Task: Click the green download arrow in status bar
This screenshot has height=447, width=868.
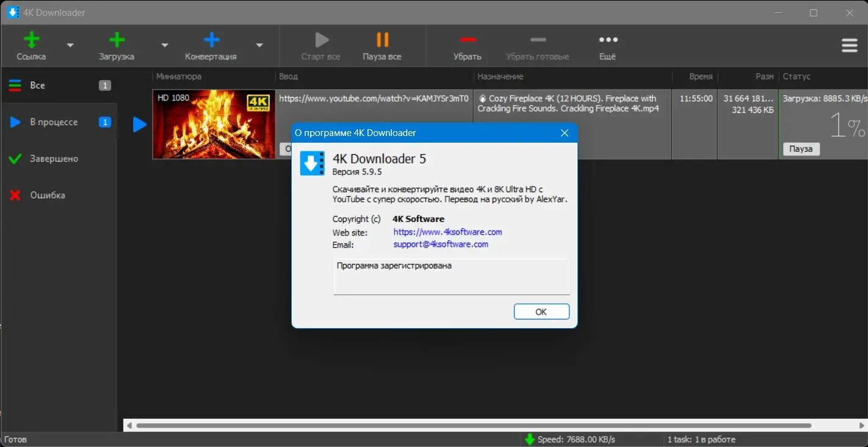Action: tap(529, 439)
